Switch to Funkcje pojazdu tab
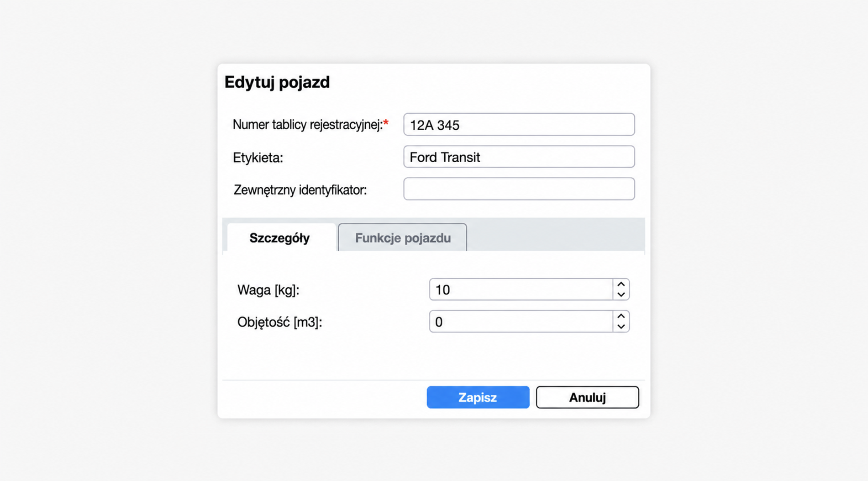Screen dimensions: 868x481 coord(402,238)
